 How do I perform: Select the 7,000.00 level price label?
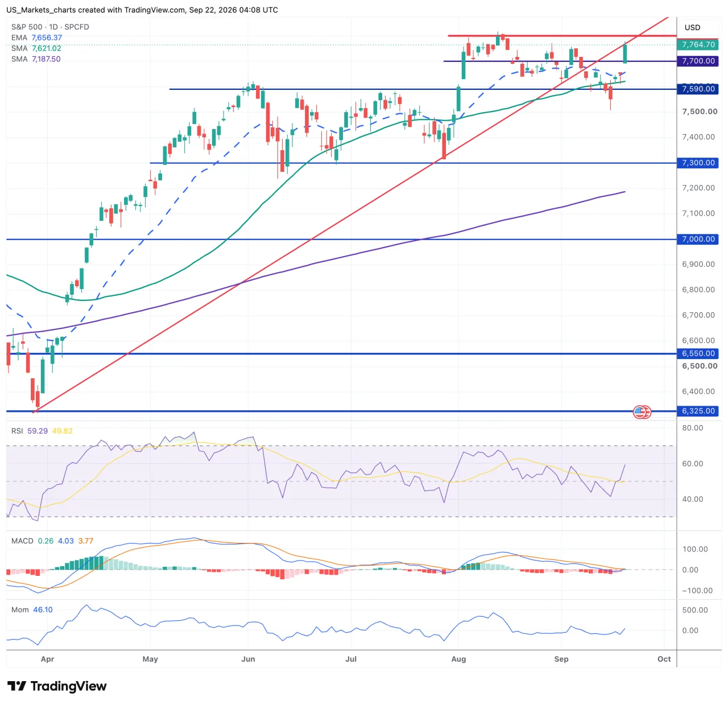(698, 239)
